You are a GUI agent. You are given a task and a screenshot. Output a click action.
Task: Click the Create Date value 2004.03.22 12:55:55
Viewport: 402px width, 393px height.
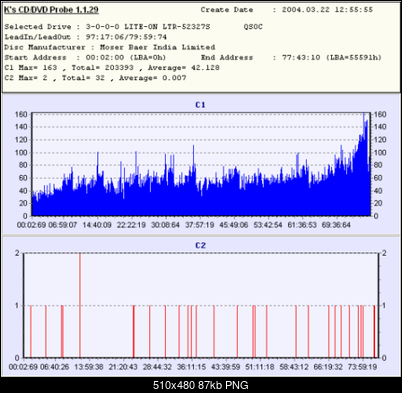327,10
